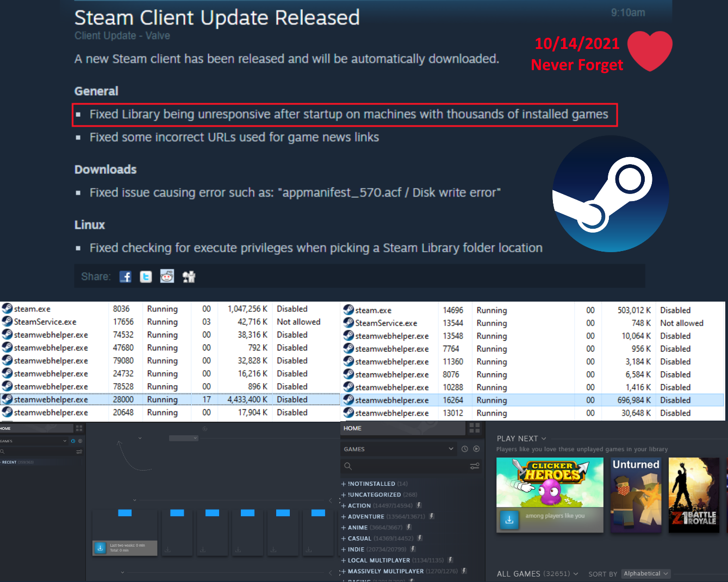Click the '1,047,256 K' memory value

click(247, 309)
